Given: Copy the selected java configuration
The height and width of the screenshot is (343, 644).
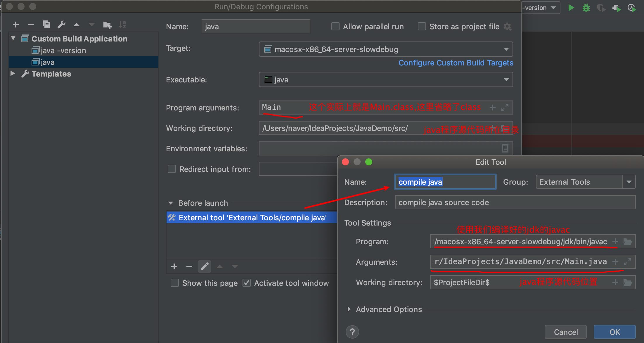Looking at the screenshot, I should 46,25.
